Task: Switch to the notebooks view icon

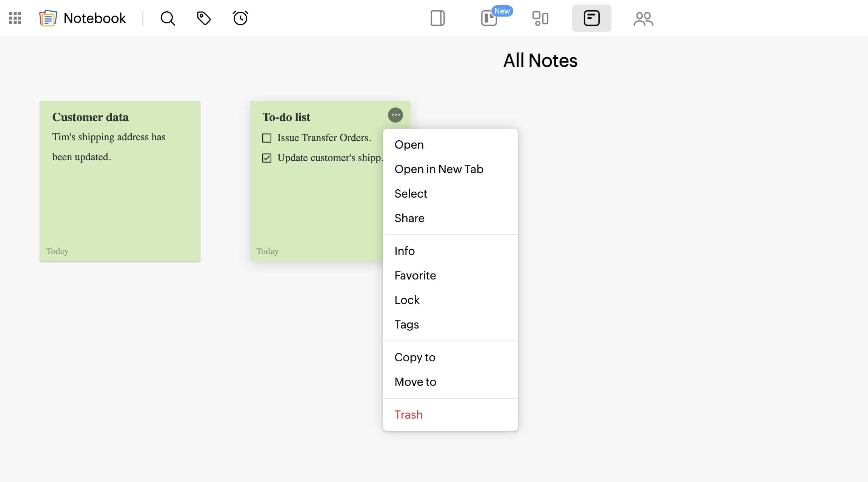Action: point(437,18)
